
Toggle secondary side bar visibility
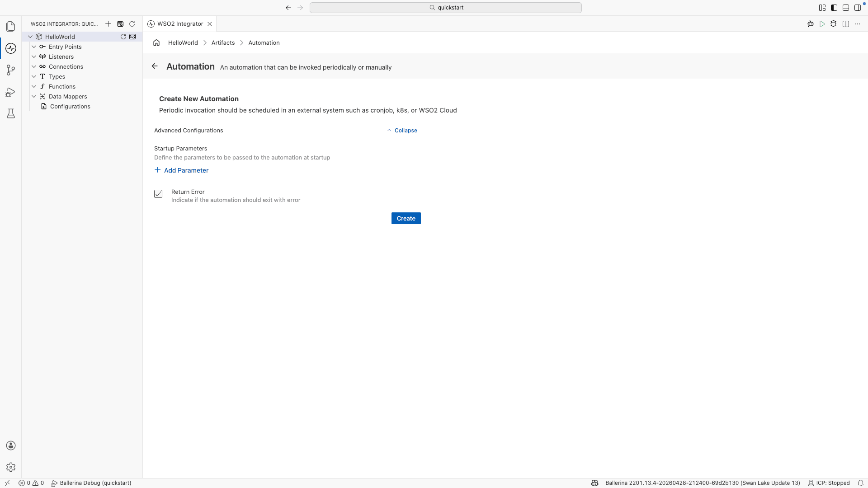858,8
